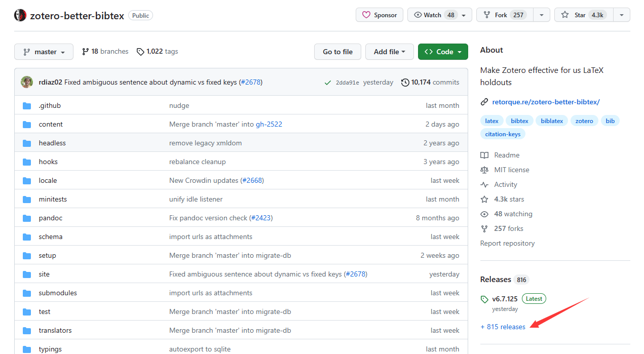Open #2423 link in pandoc row
Viewport: 644px width, 354px height.
tap(261, 218)
